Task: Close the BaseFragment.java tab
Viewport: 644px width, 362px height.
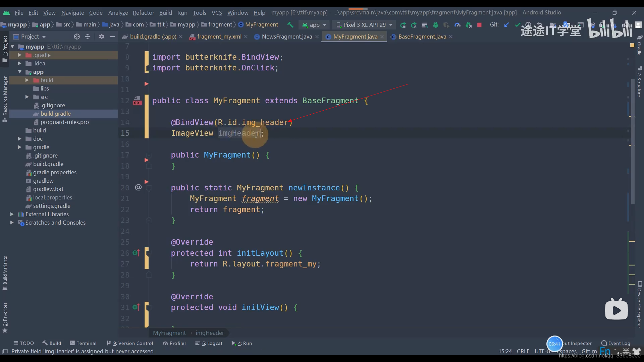Action: (451, 37)
